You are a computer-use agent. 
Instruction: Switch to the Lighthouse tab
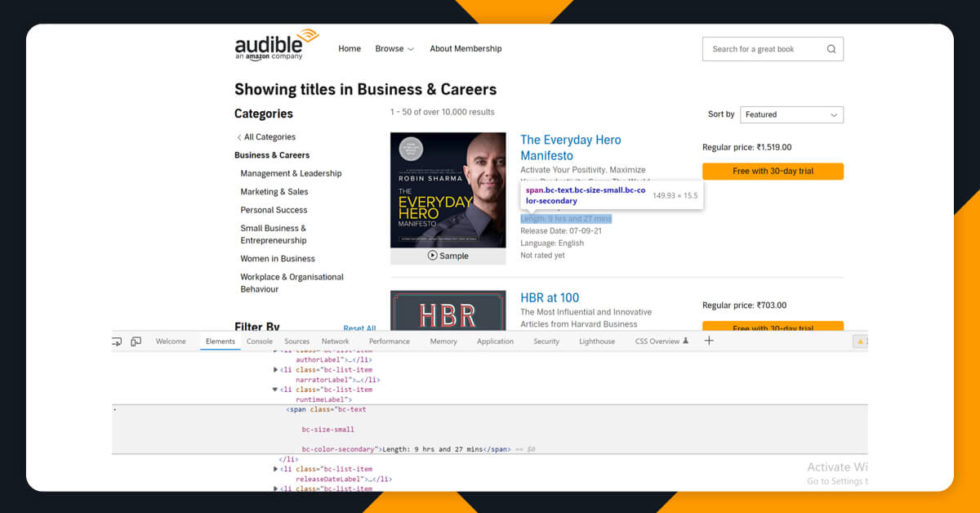coord(597,341)
